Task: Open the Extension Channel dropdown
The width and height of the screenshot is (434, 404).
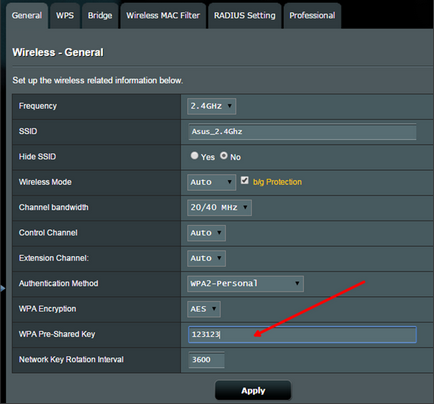Action: tap(206, 258)
